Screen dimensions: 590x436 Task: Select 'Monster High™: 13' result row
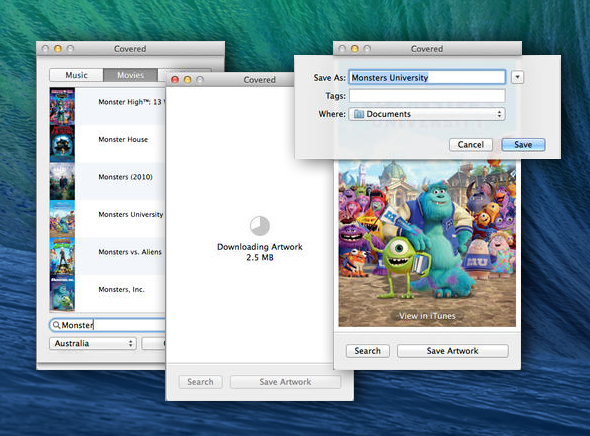[108, 106]
